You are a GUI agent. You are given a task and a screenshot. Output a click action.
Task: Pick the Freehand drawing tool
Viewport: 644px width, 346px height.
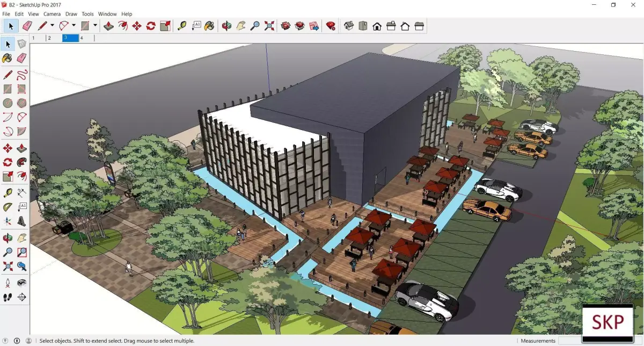coord(21,74)
